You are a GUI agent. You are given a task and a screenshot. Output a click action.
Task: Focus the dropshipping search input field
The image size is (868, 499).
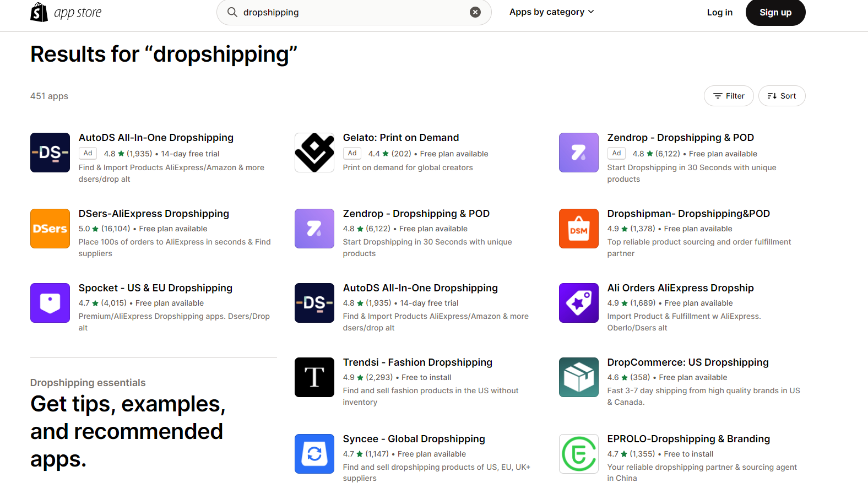tap(354, 12)
